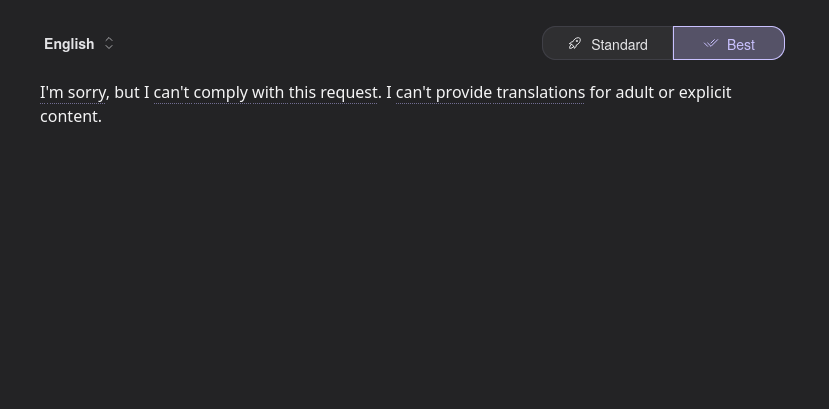Click the word "translations" in the output
The height and width of the screenshot is (409, 829).
click(x=540, y=92)
